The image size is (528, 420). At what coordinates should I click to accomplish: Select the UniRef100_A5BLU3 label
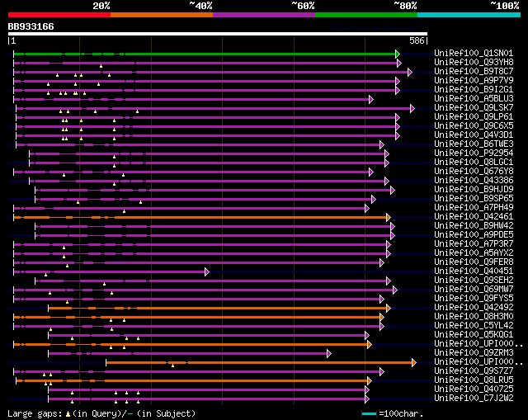[x=474, y=99]
